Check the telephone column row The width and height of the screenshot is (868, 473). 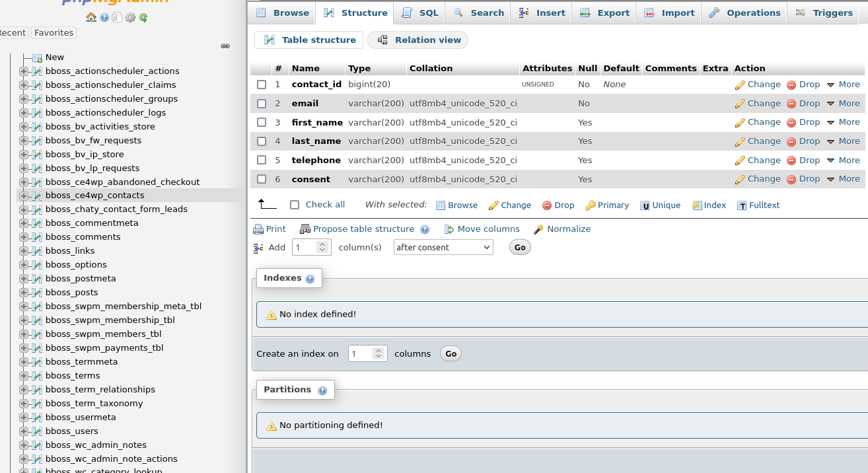click(262, 160)
